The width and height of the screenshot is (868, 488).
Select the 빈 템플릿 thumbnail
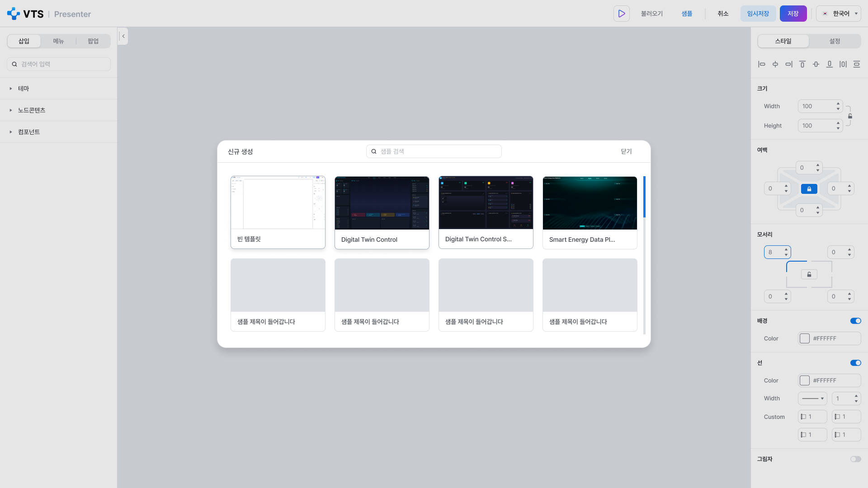[x=278, y=202]
